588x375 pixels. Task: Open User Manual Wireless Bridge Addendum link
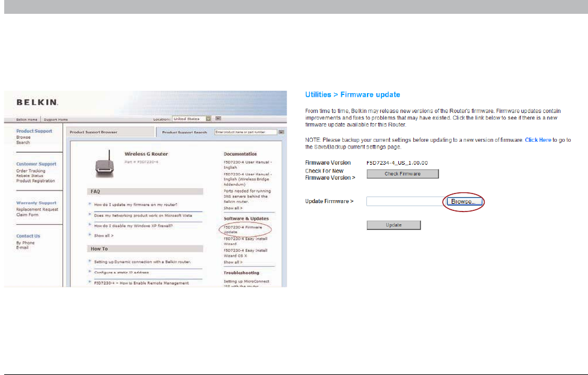(247, 180)
